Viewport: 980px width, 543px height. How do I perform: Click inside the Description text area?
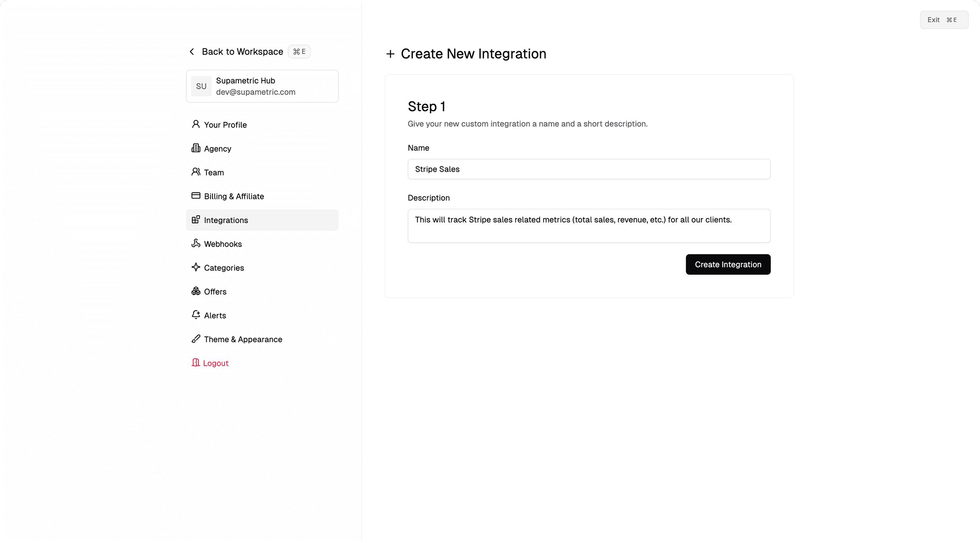click(x=589, y=226)
